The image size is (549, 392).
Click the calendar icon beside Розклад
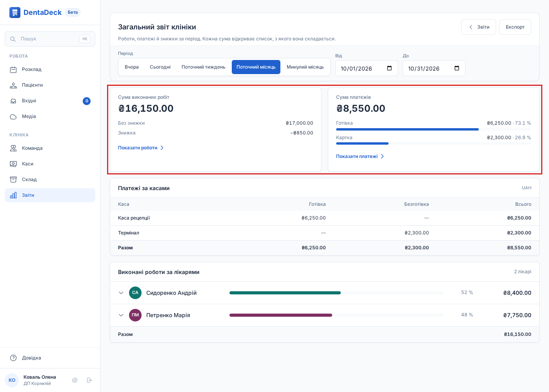13,70
